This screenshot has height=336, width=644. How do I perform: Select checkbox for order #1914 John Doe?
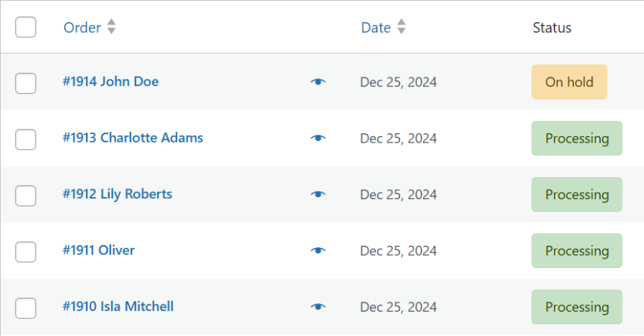pos(26,82)
